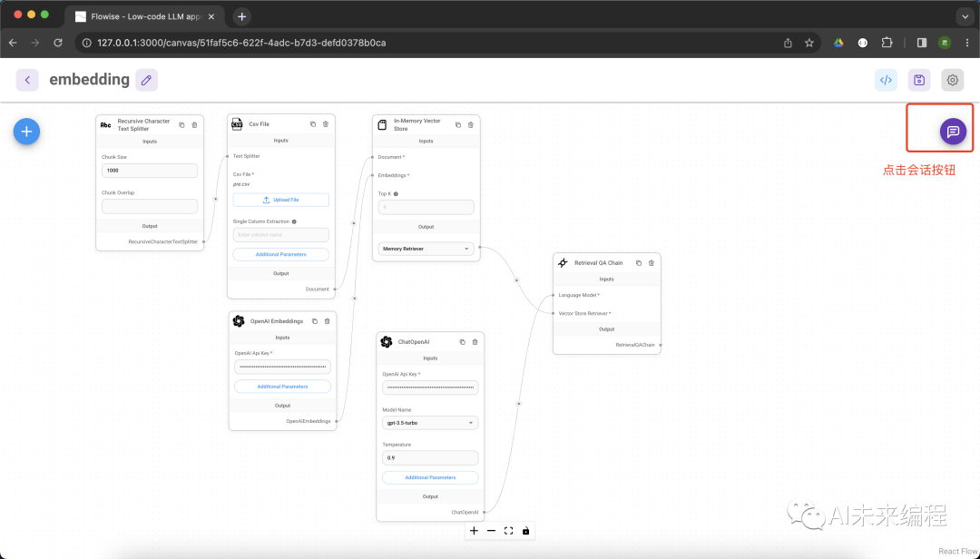Click the RetrievalQAChain output handle
Screen dimensions: 980x559
pyautogui.click(x=661, y=345)
